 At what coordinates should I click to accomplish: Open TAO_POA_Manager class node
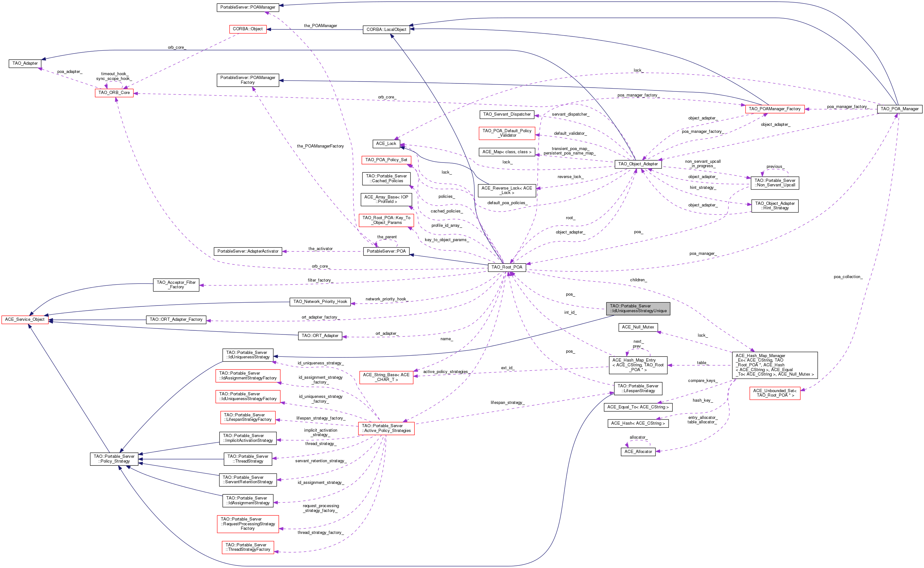point(899,109)
